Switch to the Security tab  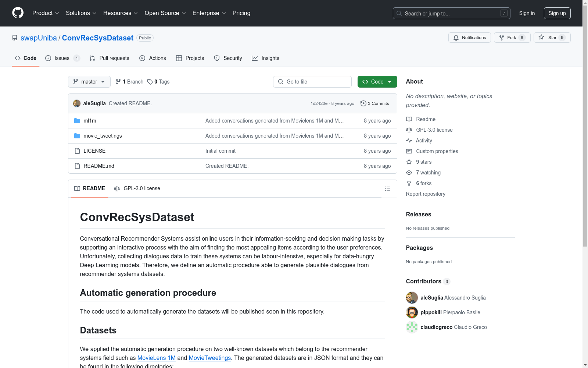pyautogui.click(x=228, y=58)
